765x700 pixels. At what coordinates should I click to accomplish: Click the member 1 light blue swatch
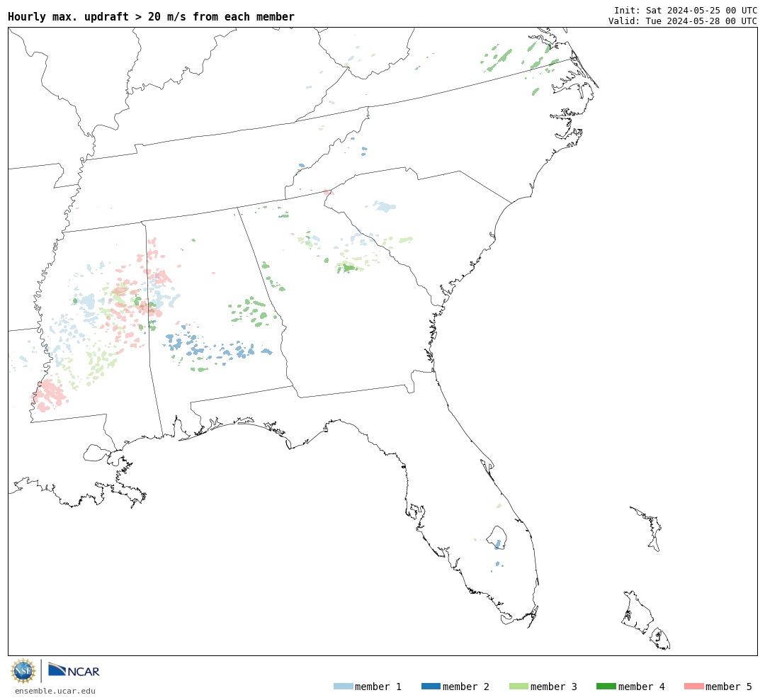[x=343, y=686]
